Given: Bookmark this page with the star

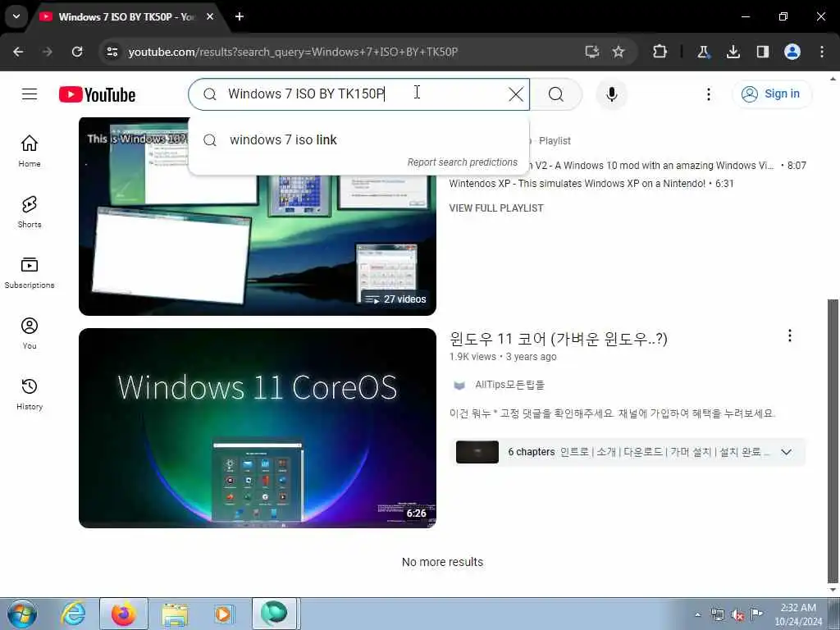Looking at the screenshot, I should tap(619, 52).
